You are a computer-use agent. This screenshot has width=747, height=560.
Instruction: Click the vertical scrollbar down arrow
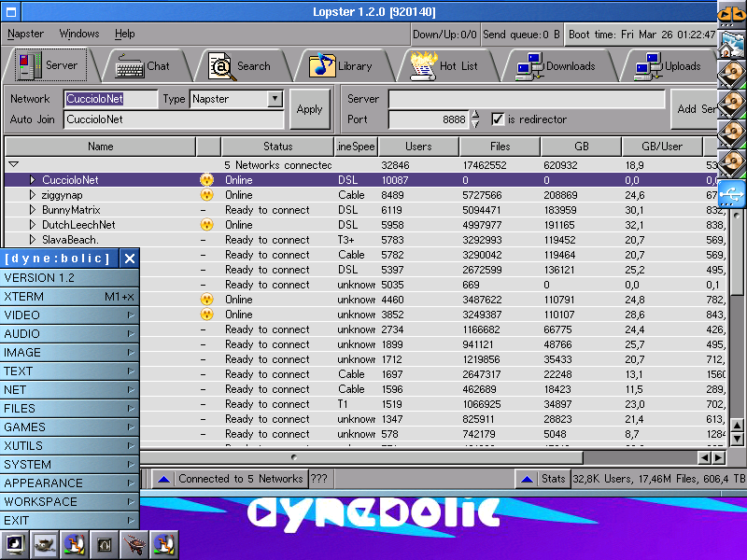[x=737, y=439]
